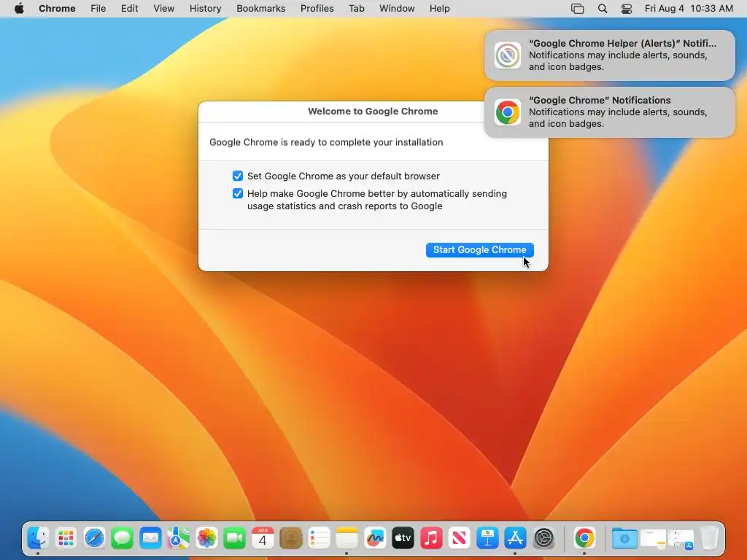Open Notes app in the Dock
This screenshot has height=560, width=747.
347,538
